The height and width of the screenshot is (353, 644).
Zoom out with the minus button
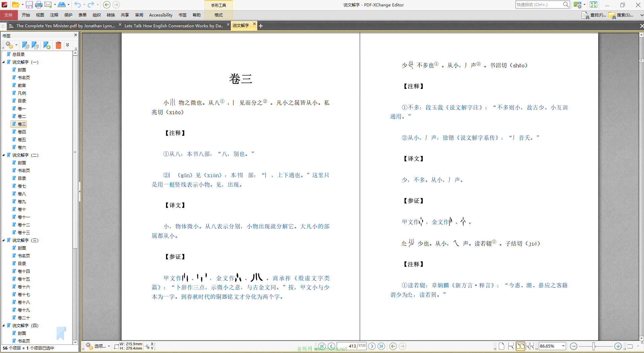[574, 346]
